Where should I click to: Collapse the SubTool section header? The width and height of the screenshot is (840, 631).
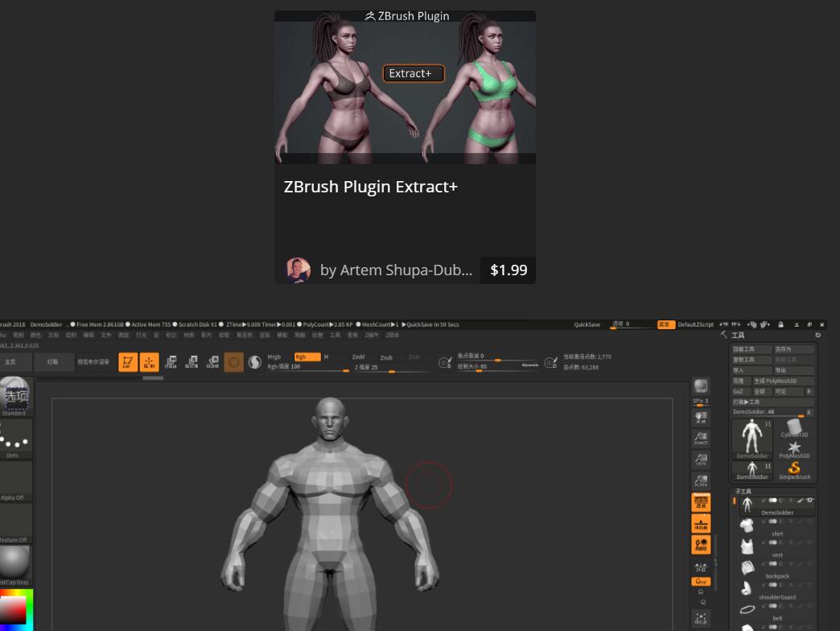(x=743, y=491)
